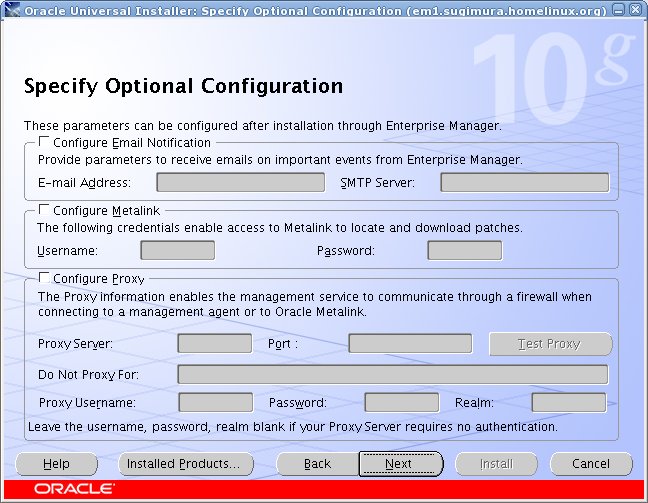The image size is (648, 503).
Task: Close the Oracle Universal Installer window
Action: coord(636,10)
